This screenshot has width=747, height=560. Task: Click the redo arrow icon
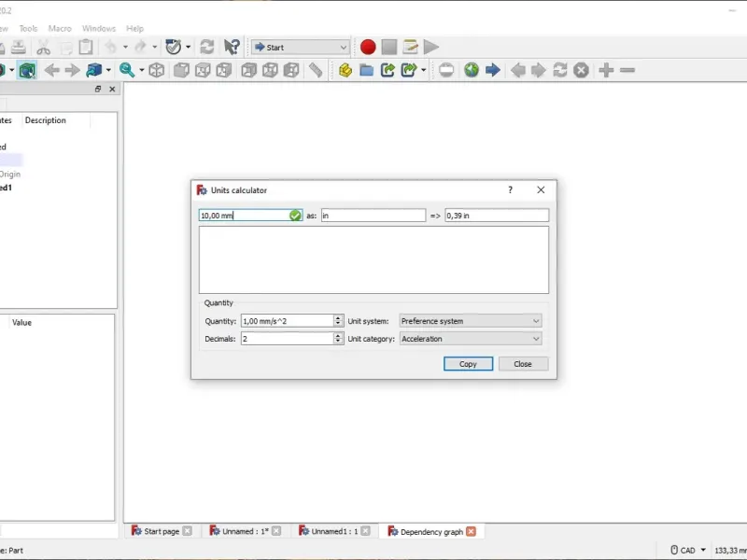coord(140,47)
